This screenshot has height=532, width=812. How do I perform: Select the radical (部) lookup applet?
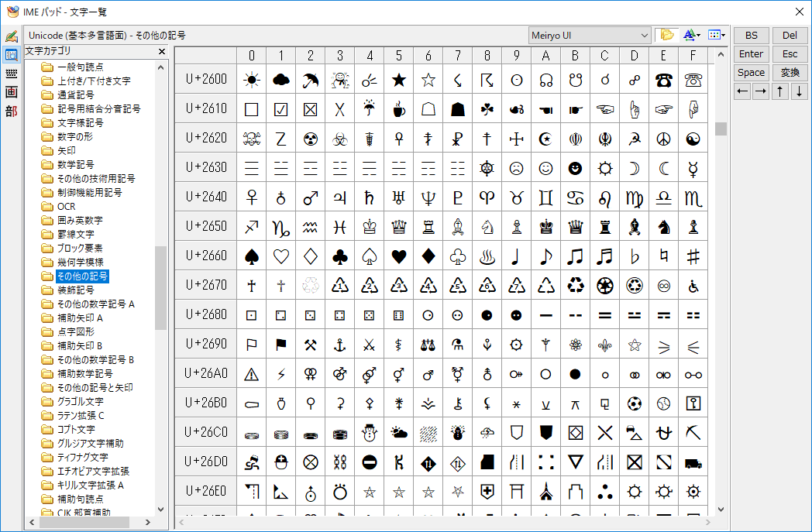[11, 111]
